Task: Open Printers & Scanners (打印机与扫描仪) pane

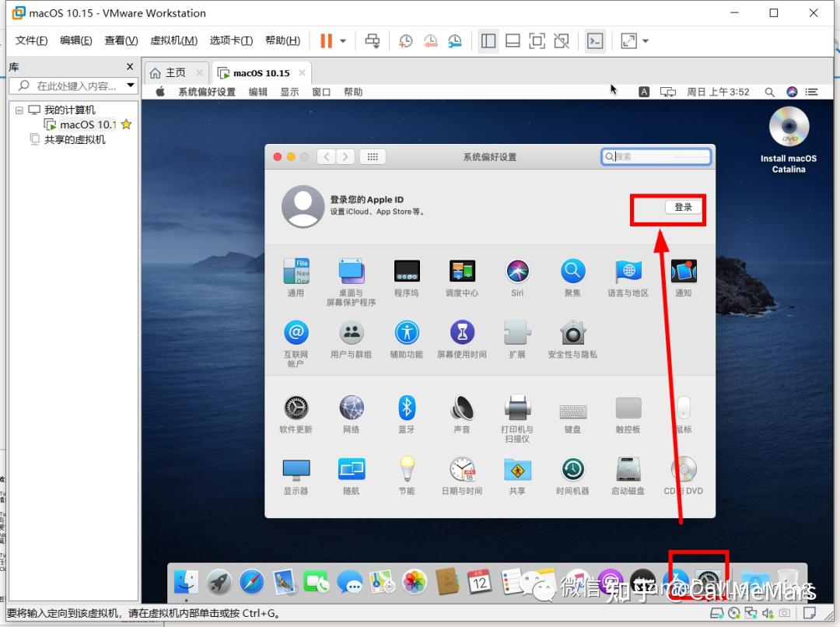Action: coord(517,419)
